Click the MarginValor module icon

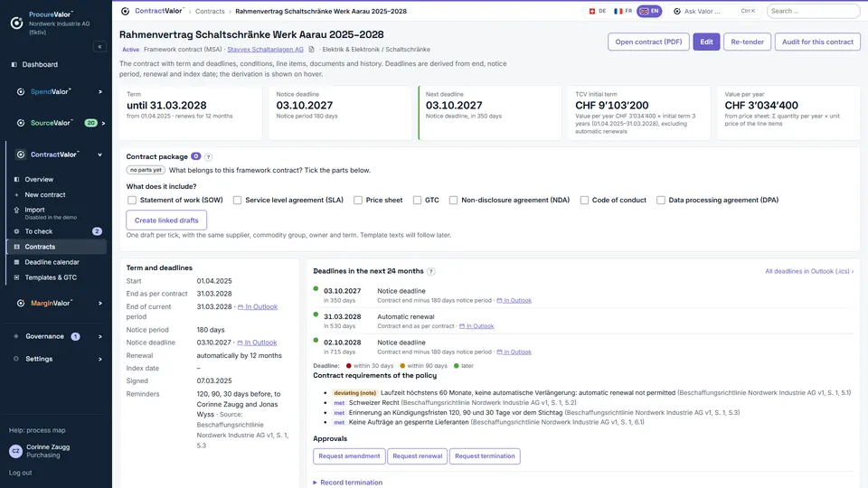click(21, 304)
